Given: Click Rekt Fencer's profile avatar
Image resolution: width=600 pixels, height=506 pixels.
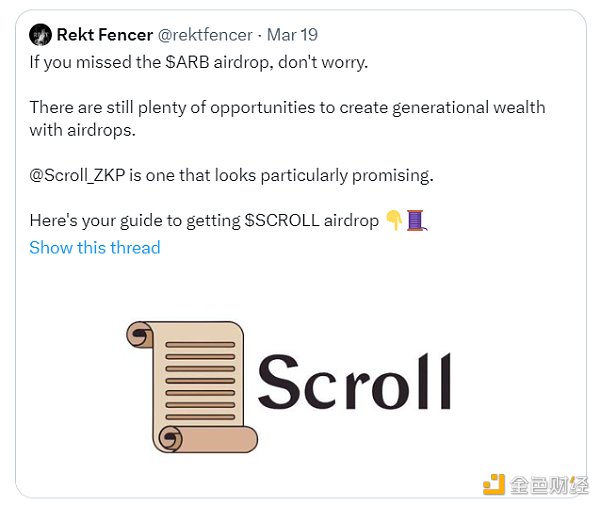Looking at the screenshot, I should coord(40,35).
